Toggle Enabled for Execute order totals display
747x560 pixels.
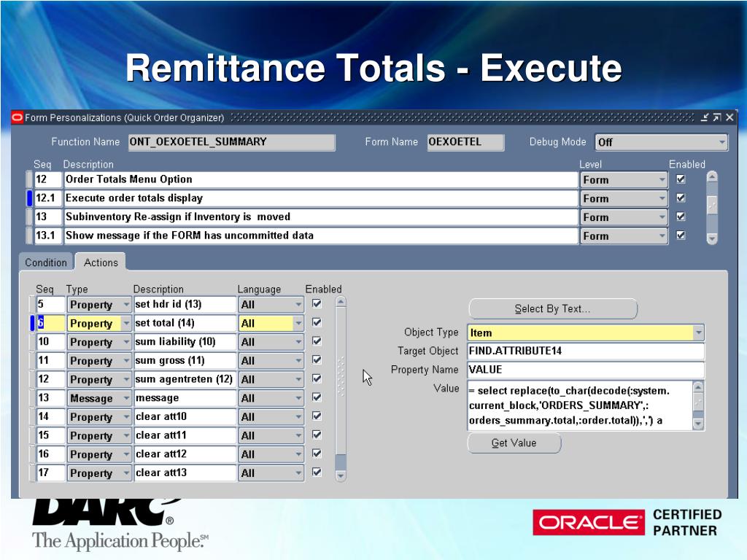pyautogui.click(x=681, y=198)
